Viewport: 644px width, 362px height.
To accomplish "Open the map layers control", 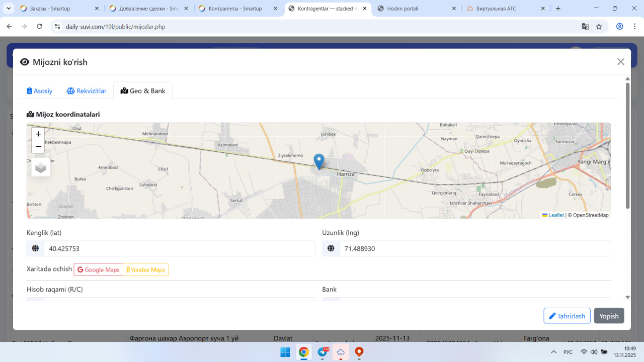I will (x=41, y=167).
